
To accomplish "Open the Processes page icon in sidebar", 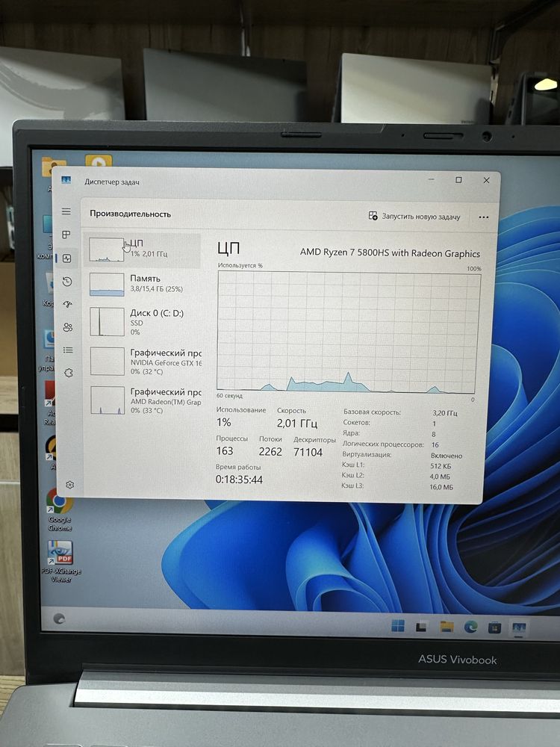I will tap(66, 235).
